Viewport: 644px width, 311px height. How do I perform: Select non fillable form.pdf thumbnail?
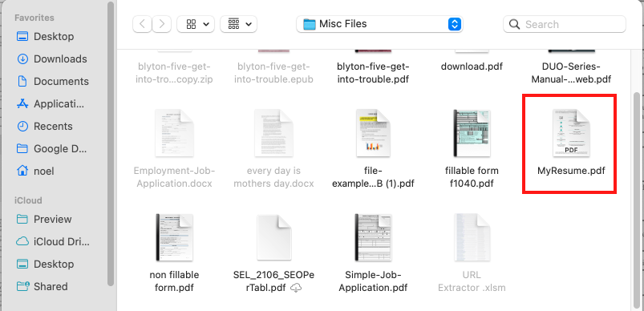[x=174, y=237]
